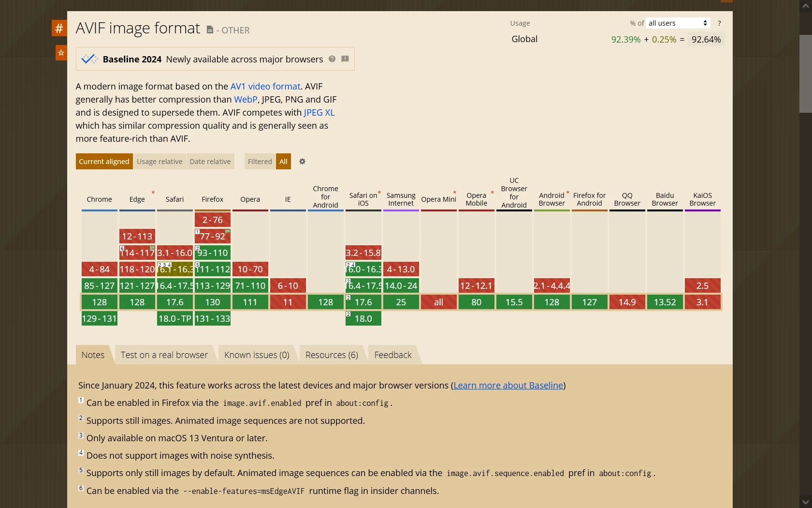Toggle the Filtered browser set
Screen dimensions: 812x508
(x=260, y=162)
